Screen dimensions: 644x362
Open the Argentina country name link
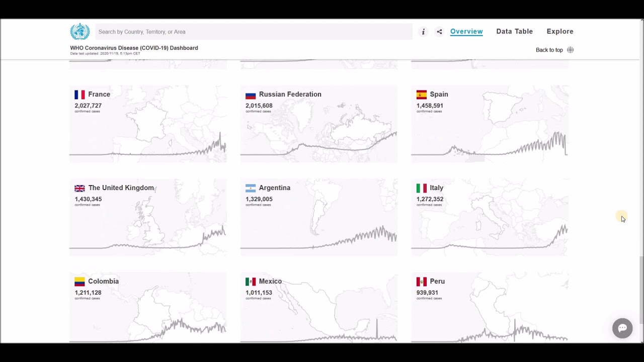274,188
